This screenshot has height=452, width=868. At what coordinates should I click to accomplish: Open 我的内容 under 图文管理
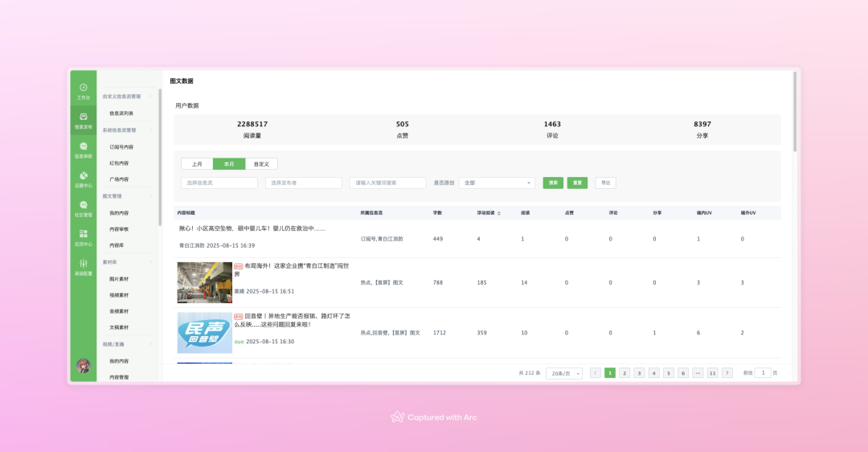click(119, 213)
